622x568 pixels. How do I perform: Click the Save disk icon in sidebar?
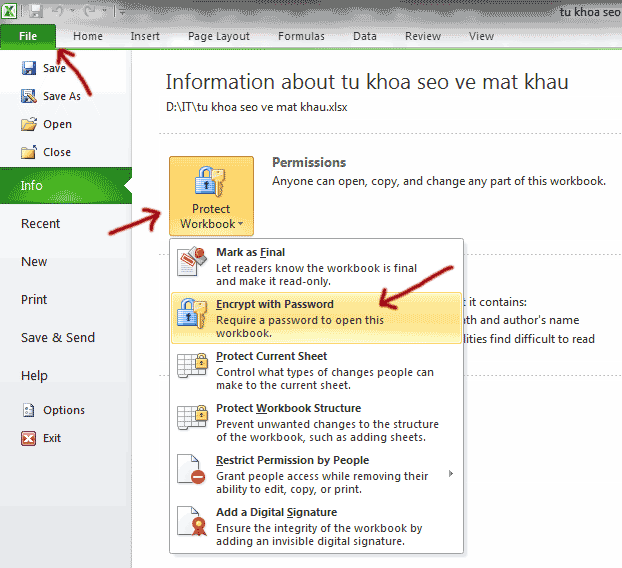(x=29, y=68)
